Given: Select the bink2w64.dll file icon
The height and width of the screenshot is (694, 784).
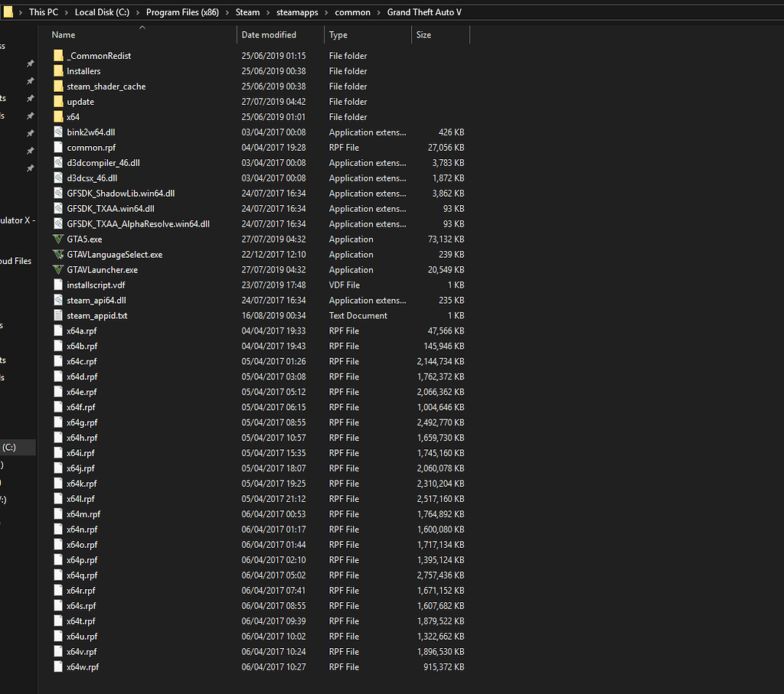Looking at the screenshot, I should coord(58,132).
